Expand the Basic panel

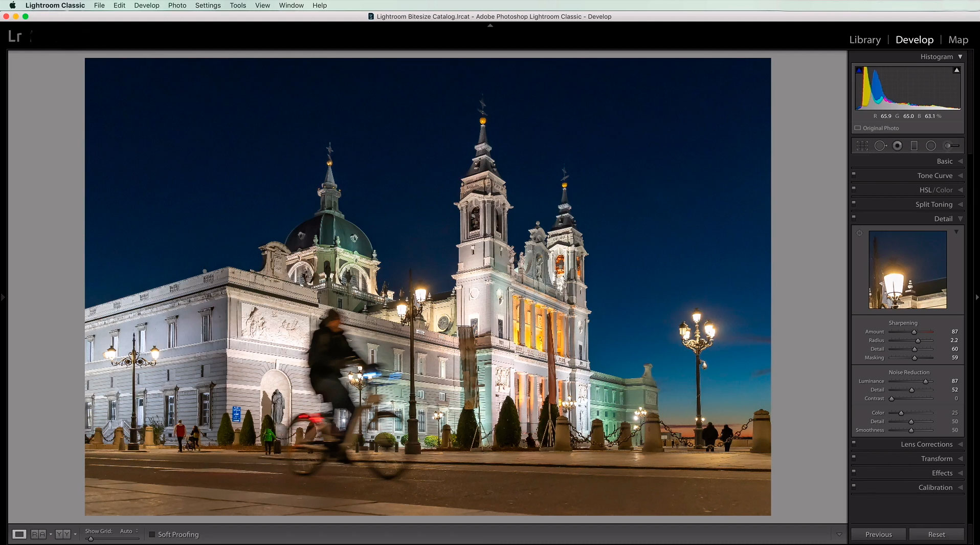[960, 161]
